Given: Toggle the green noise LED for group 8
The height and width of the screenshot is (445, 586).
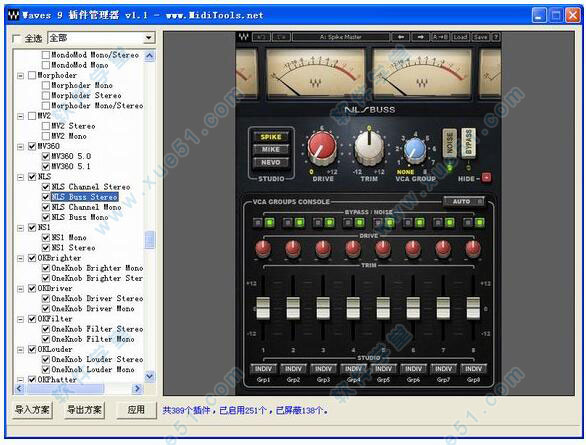Looking at the screenshot, I should click(479, 223).
